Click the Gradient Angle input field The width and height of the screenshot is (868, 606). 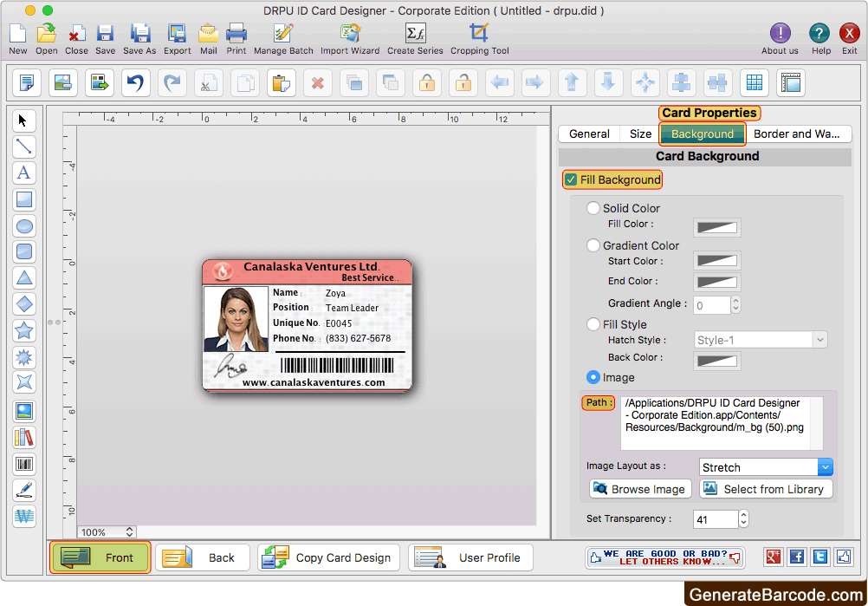click(x=712, y=304)
